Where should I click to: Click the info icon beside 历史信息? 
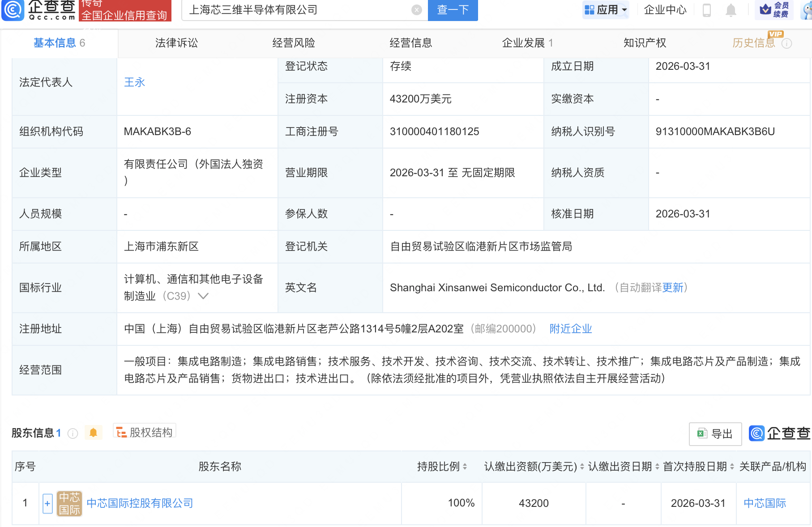click(786, 43)
